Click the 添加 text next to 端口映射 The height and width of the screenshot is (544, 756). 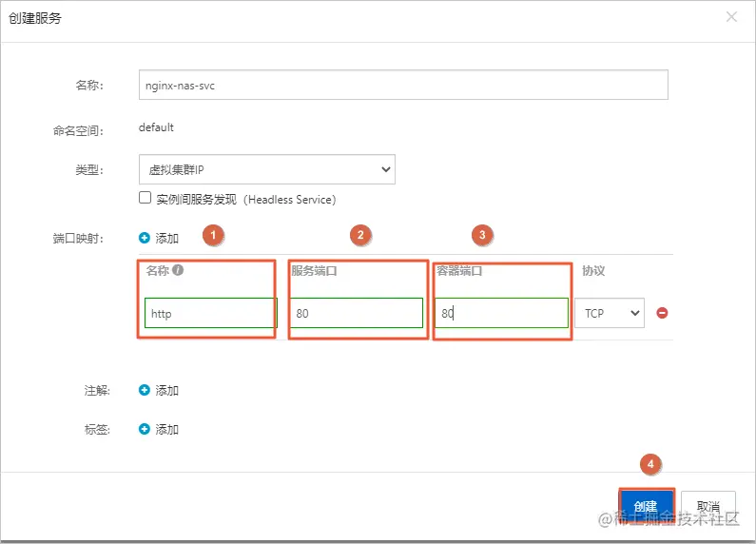point(166,239)
